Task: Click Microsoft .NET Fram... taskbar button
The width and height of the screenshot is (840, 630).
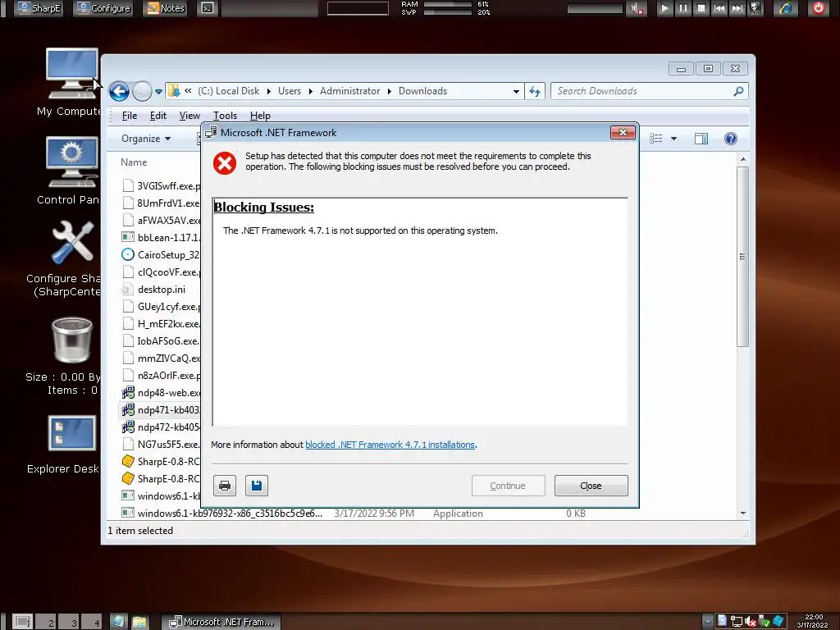Action: [x=221, y=622]
